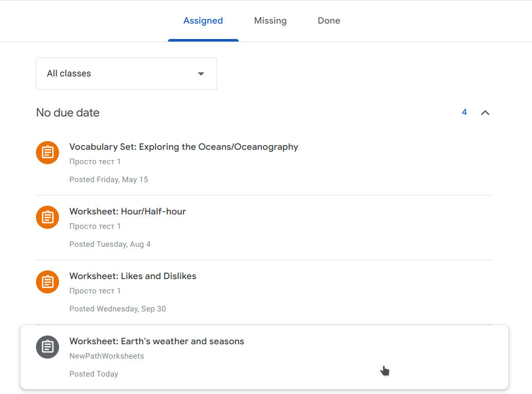Switch to the Done tab

pos(329,21)
